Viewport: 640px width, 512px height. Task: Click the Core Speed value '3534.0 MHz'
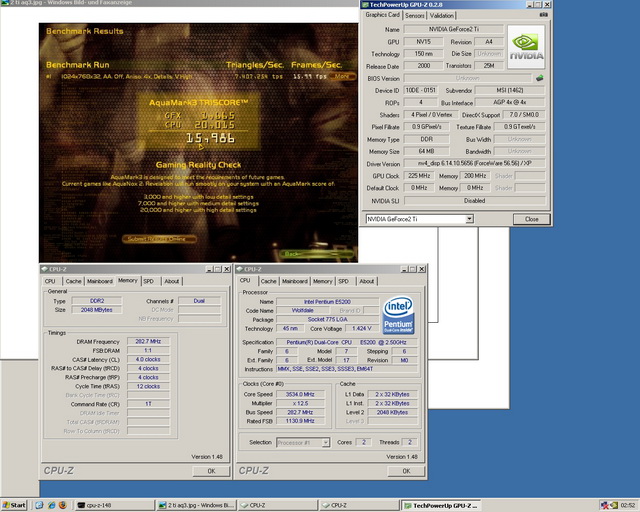point(300,394)
